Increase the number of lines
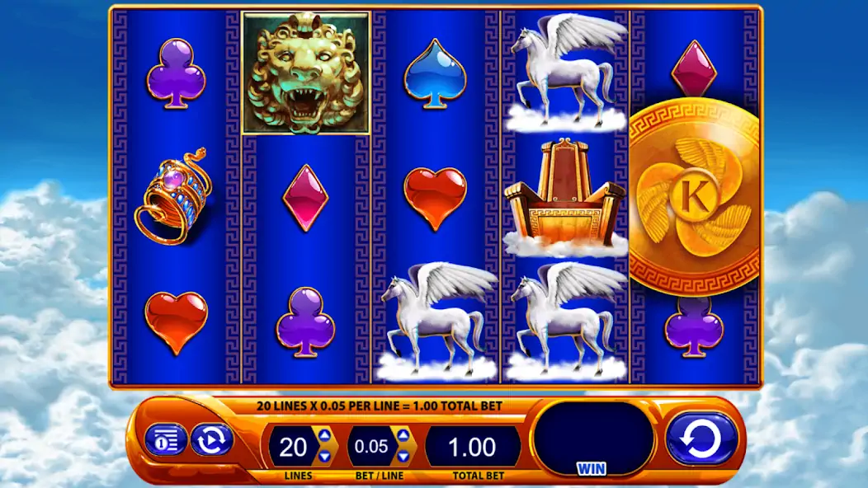This screenshot has height=488, width=868. [324, 435]
